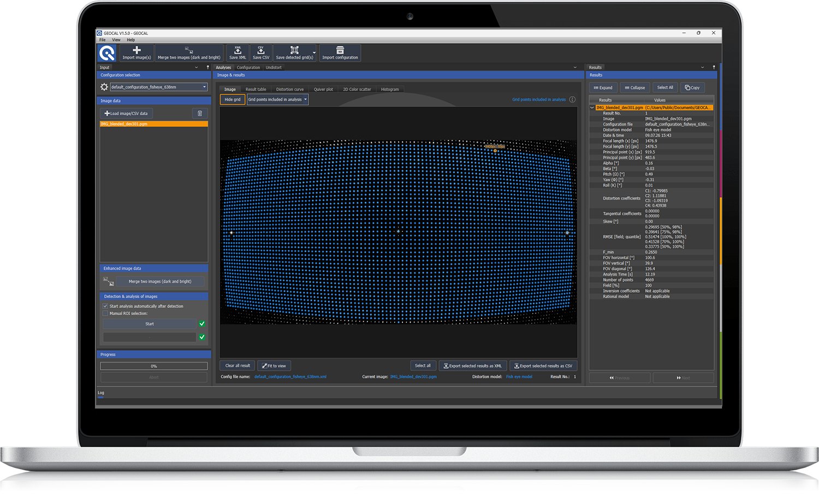Screen dimensions: 819x504
Task: Open Grid points included in analysis dropdown
Action: point(277,99)
